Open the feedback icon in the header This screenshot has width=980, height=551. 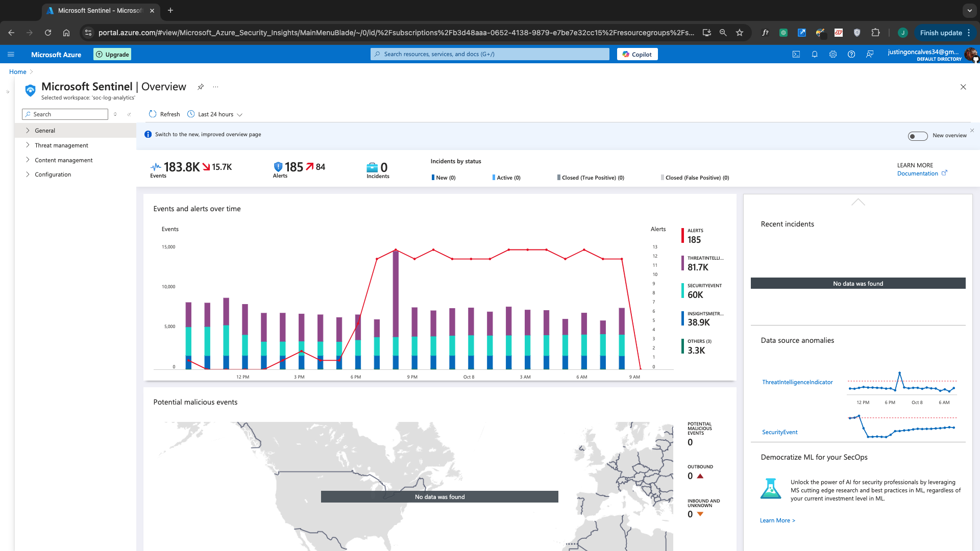(870, 54)
